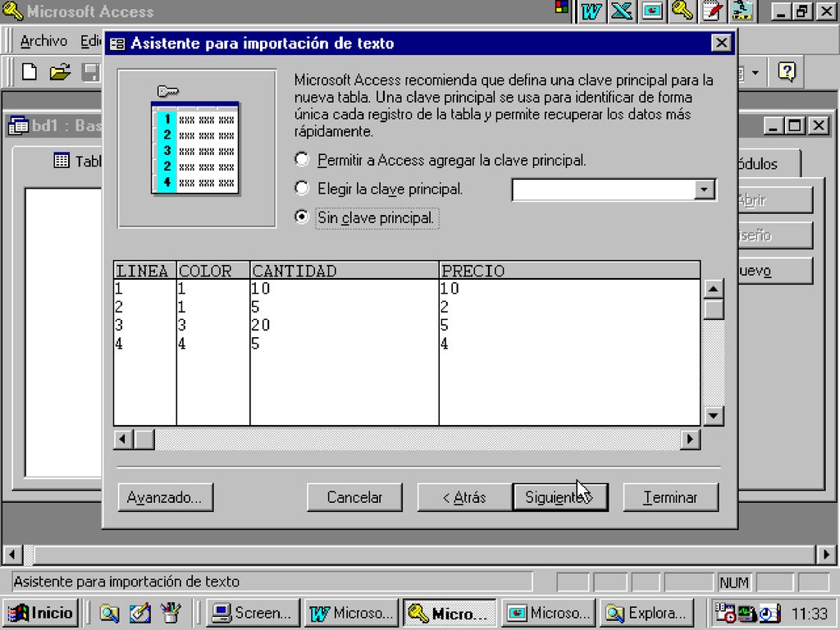Switch to the Word taskbar button
The image size is (840, 630).
coord(351,612)
